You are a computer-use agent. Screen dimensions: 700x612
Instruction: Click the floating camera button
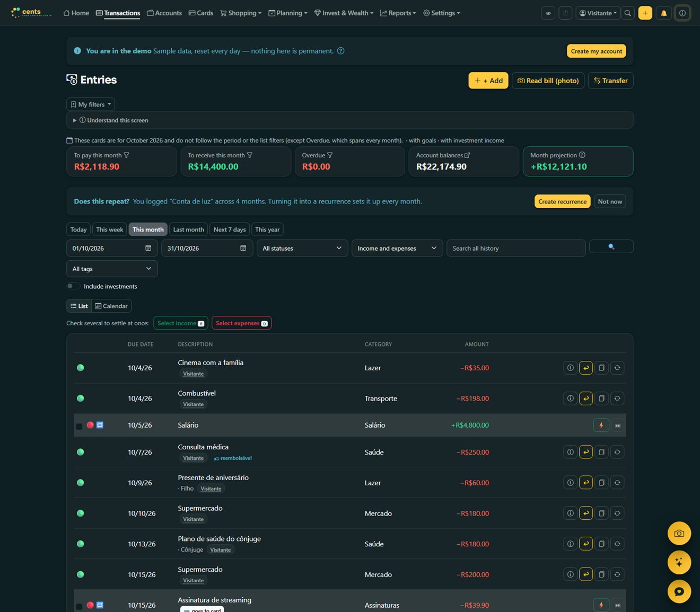pos(679,534)
